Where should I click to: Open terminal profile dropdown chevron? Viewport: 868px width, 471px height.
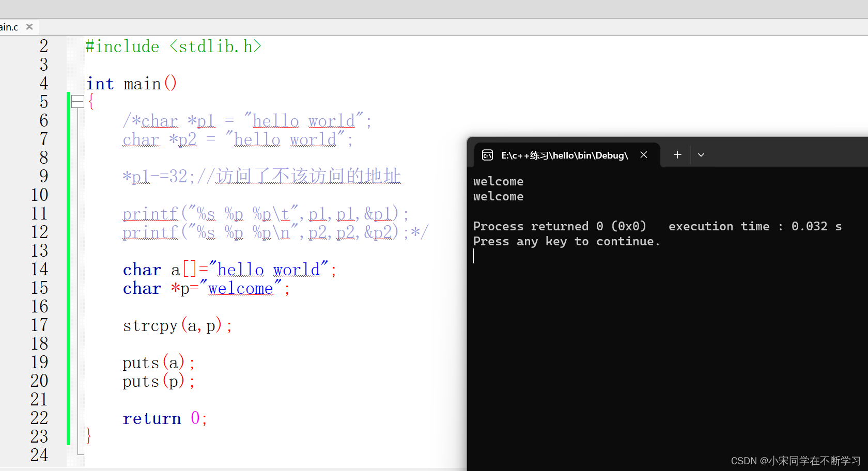point(701,155)
